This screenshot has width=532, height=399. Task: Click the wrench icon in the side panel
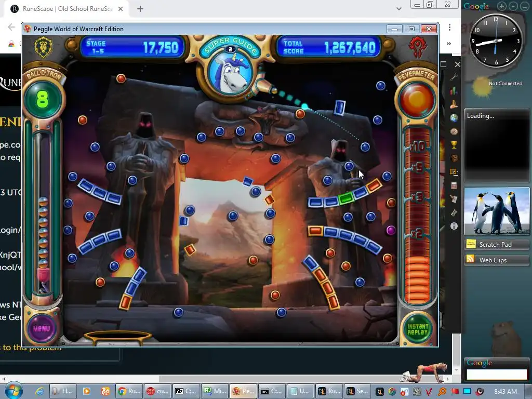tap(454, 78)
